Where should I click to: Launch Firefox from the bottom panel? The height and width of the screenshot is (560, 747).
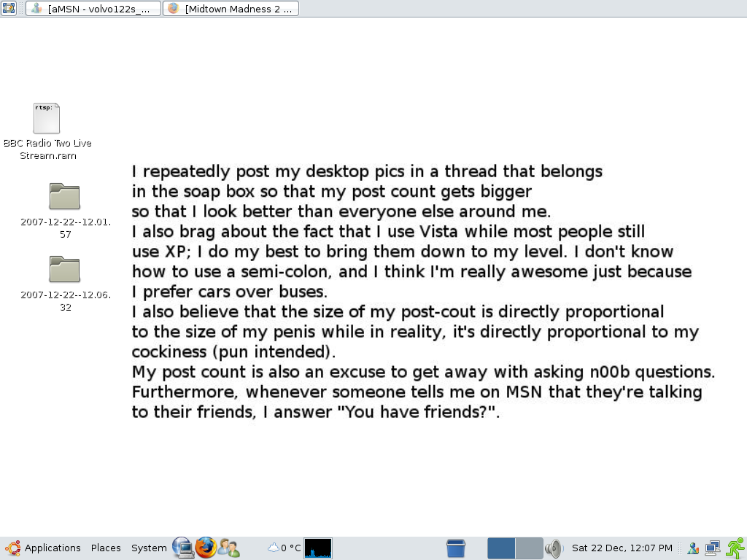tap(206, 548)
